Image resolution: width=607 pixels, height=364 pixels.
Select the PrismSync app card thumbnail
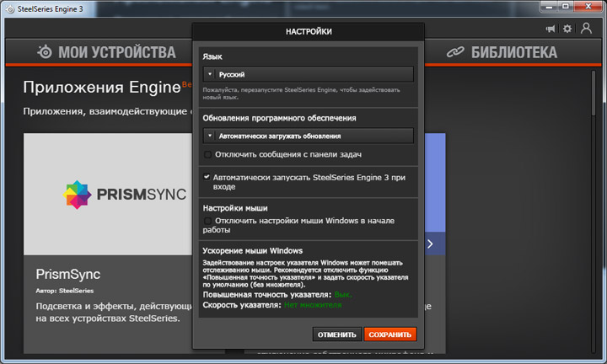coord(108,194)
